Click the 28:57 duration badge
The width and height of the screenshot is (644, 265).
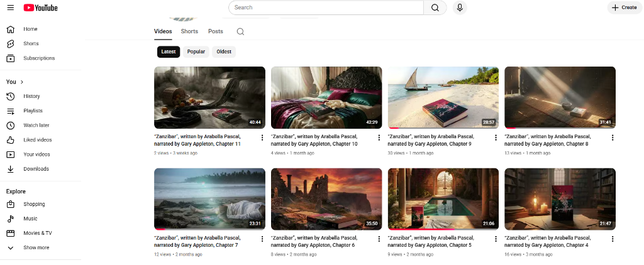(489, 122)
